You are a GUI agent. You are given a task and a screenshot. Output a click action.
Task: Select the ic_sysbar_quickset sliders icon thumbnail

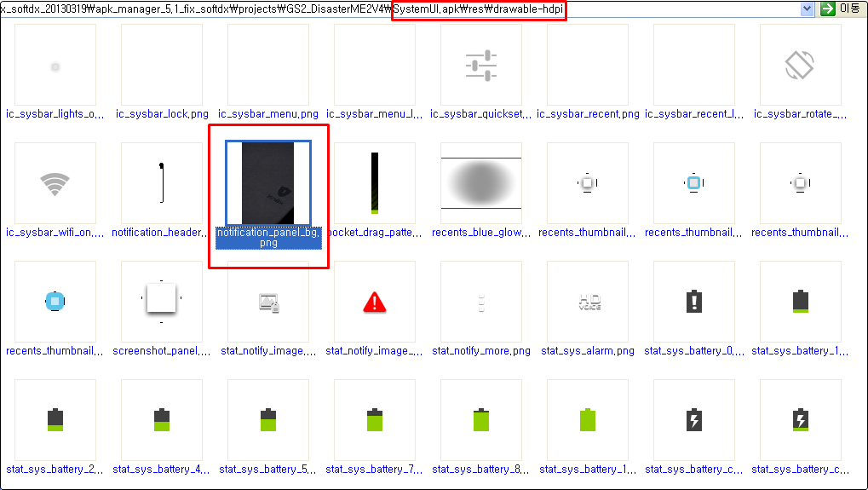[481, 66]
